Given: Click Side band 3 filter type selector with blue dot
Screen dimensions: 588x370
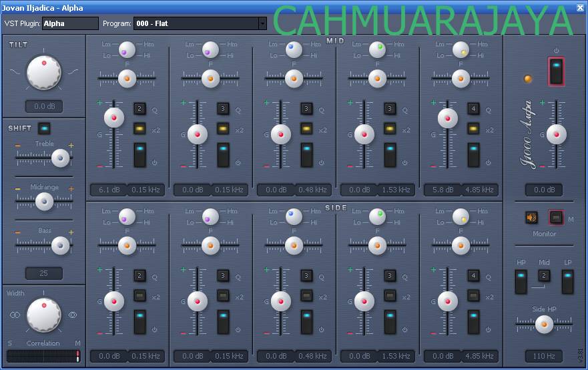Looking at the screenshot, I should point(294,216).
